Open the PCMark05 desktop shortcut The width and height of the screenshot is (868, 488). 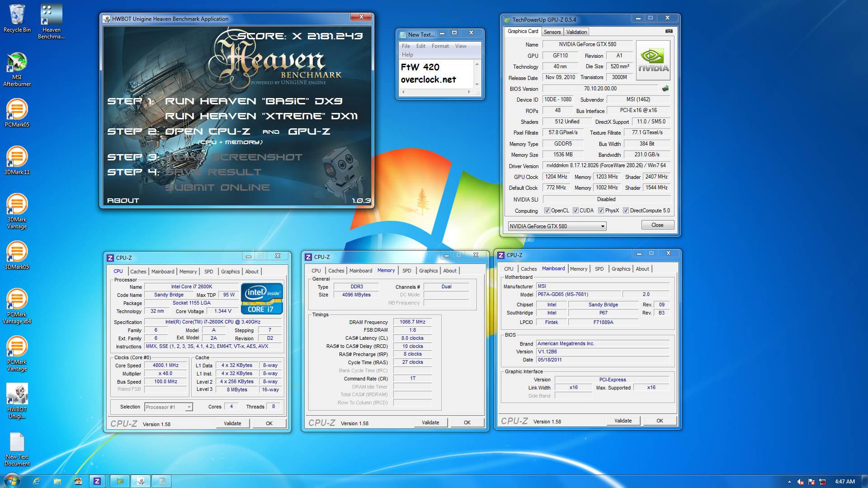pos(17,113)
